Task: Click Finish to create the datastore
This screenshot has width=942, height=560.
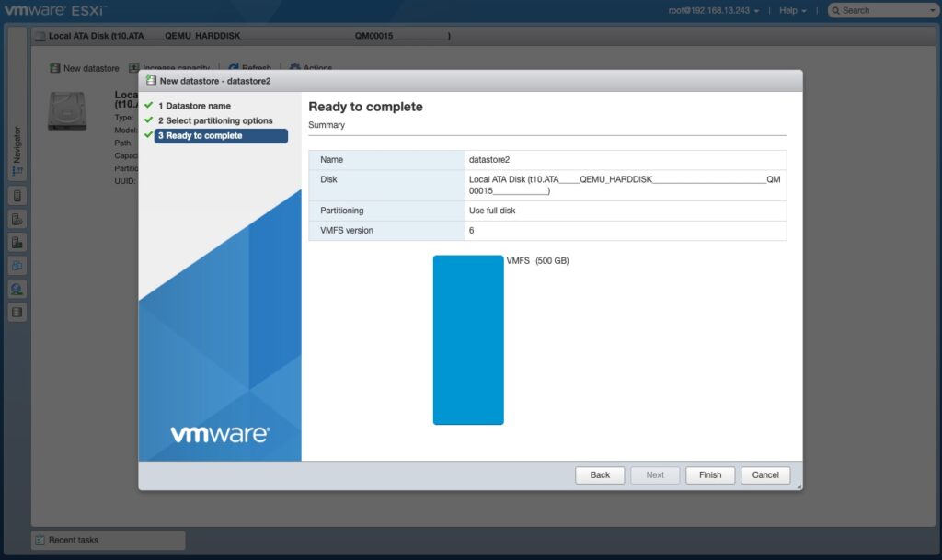Action: 710,474
